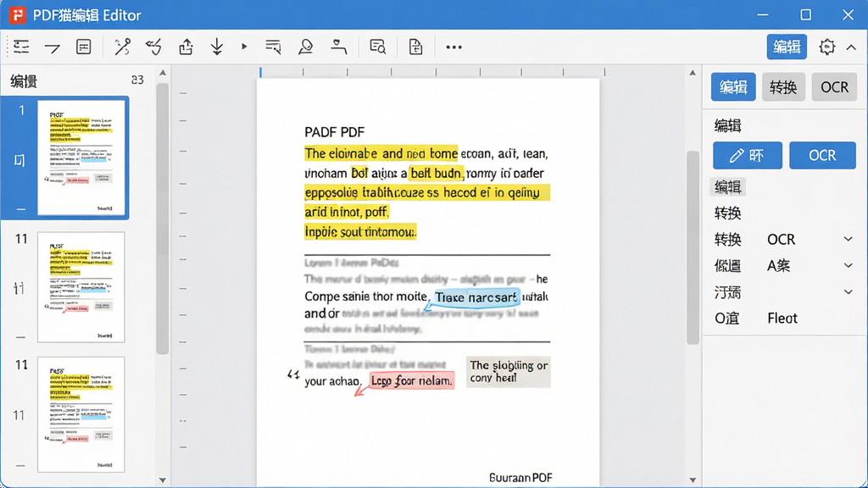The image size is (868, 488).
Task: Click the blue callout "Traxe narcsart"
Action: click(476, 297)
